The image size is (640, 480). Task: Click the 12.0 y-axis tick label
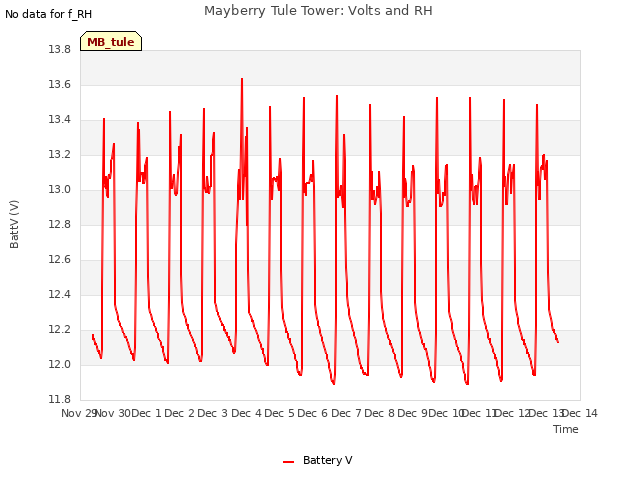[60, 364]
